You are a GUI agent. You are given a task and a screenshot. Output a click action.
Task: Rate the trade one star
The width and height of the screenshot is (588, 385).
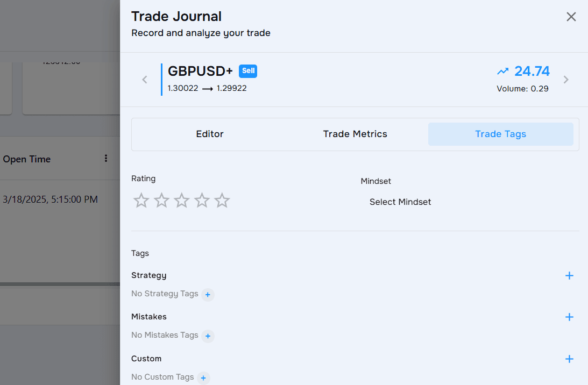click(x=141, y=200)
